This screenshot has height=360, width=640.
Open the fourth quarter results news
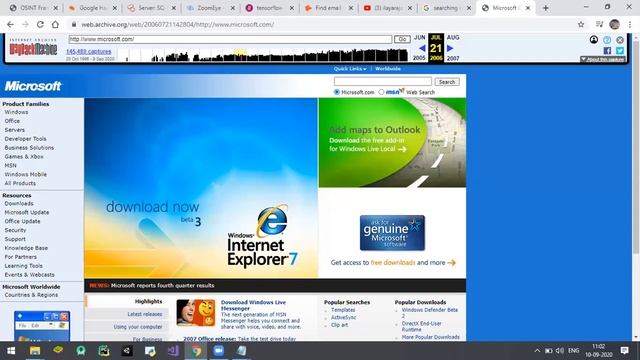click(x=162, y=285)
